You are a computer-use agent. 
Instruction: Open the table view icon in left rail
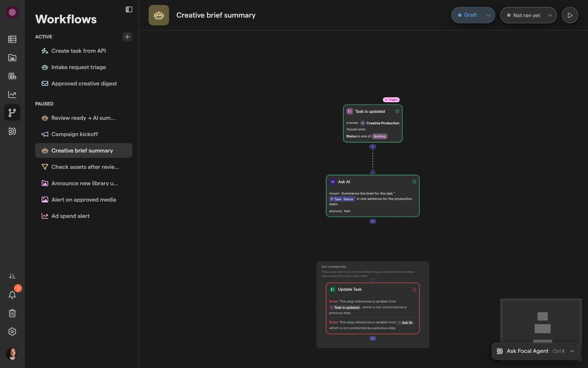click(12, 39)
